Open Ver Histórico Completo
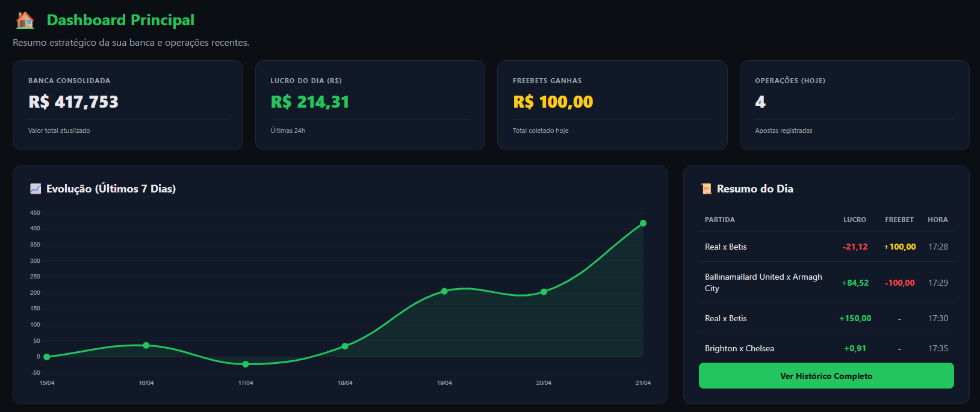Viewport: 980px width, 412px height. 826,376
